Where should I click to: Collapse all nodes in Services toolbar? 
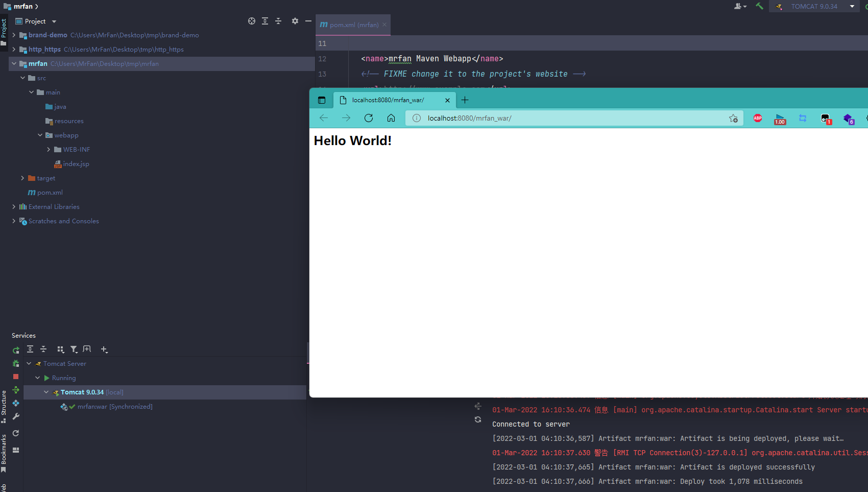pyautogui.click(x=43, y=349)
